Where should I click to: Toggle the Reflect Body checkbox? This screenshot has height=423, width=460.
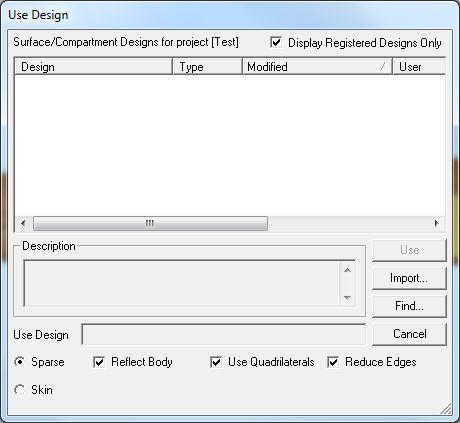[99, 362]
